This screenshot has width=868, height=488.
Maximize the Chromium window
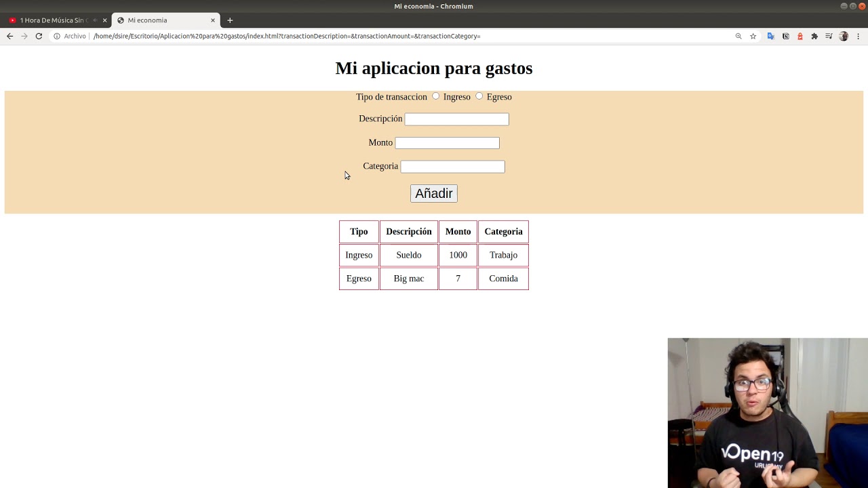852,6
